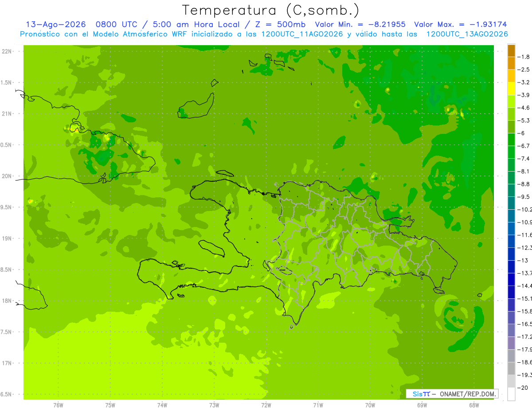Click the valid-until time "1200UTC_13AGO2026"

click(x=467, y=34)
